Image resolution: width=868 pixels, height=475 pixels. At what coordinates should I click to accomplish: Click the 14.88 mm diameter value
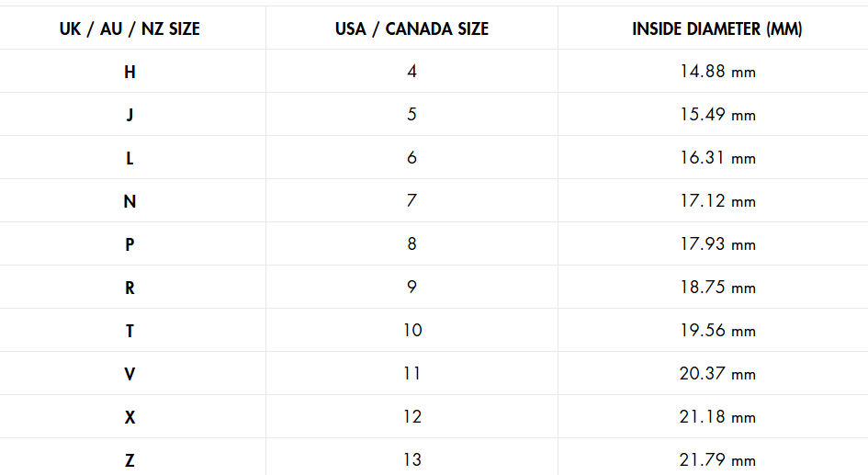(717, 72)
